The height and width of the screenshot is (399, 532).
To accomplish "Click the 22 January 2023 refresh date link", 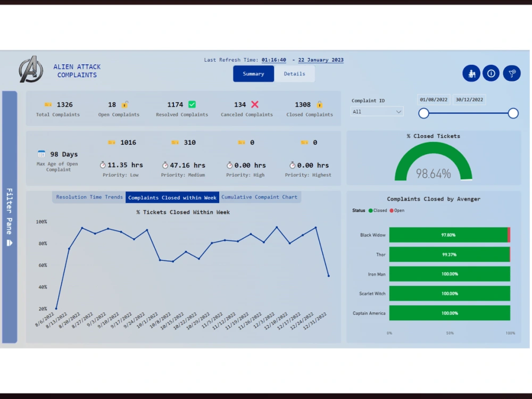I will (x=320, y=60).
